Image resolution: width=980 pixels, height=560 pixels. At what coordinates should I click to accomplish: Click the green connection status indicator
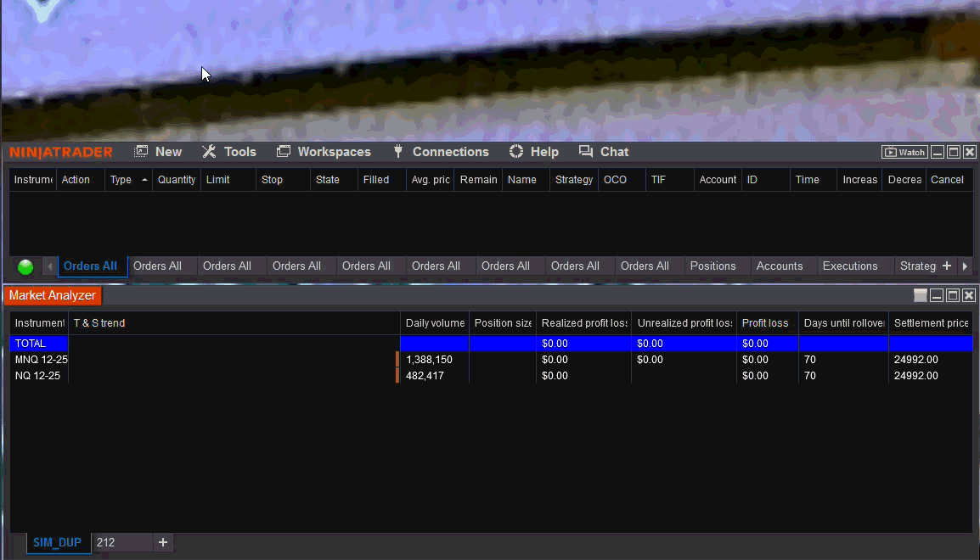coord(25,267)
